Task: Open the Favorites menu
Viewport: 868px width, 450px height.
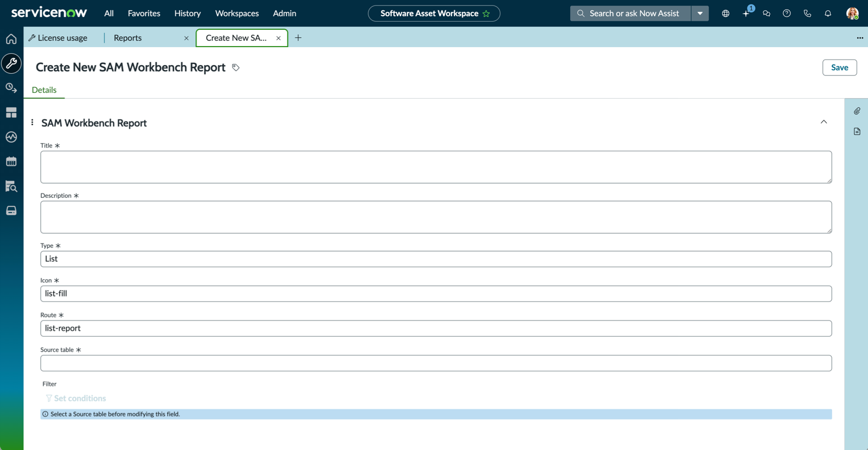Action: (x=144, y=14)
